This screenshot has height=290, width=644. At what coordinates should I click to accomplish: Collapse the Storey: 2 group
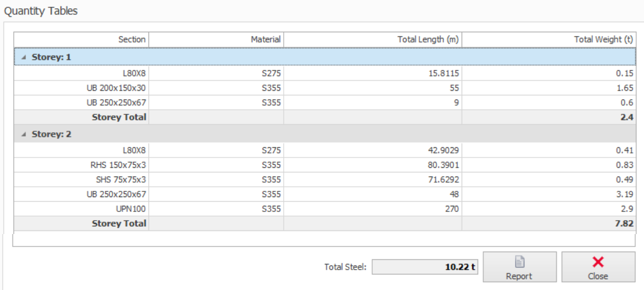click(24, 134)
